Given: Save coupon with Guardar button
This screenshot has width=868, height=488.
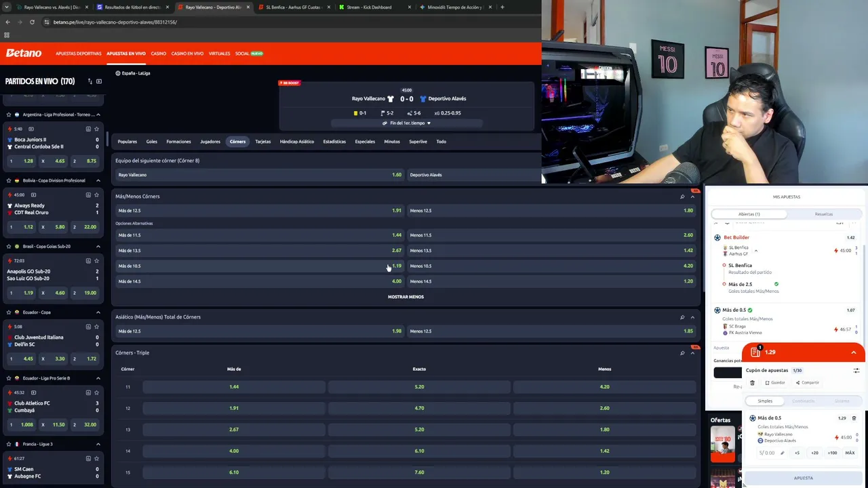Looking at the screenshot, I should (775, 383).
